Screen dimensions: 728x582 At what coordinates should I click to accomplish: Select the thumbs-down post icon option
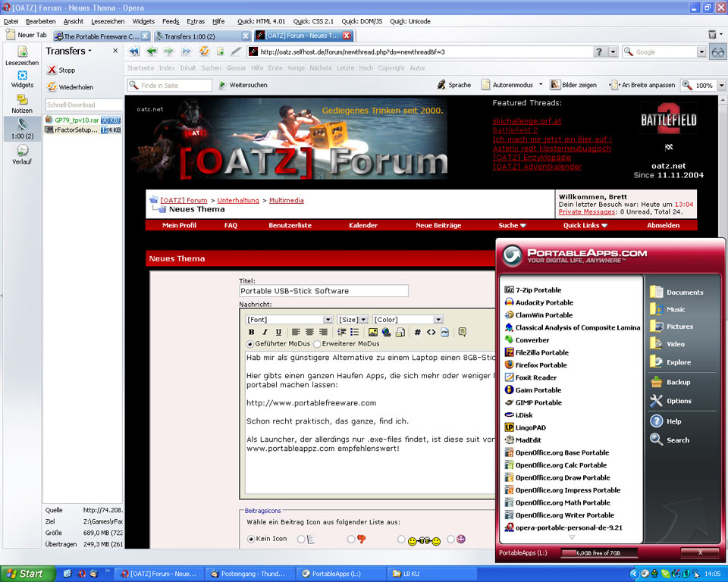[x=351, y=539]
